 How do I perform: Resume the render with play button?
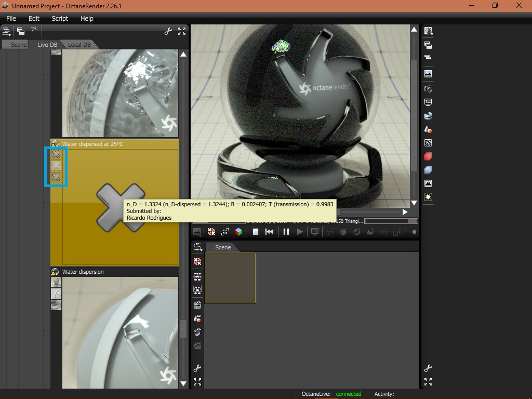[x=300, y=232]
